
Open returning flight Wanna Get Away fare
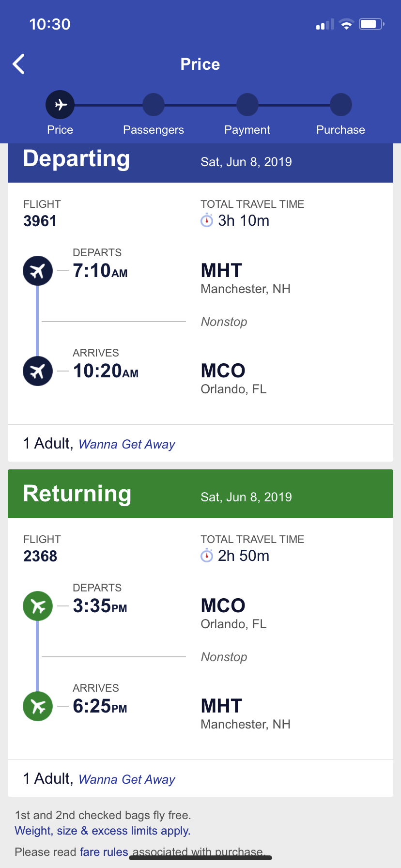coord(127,779)
